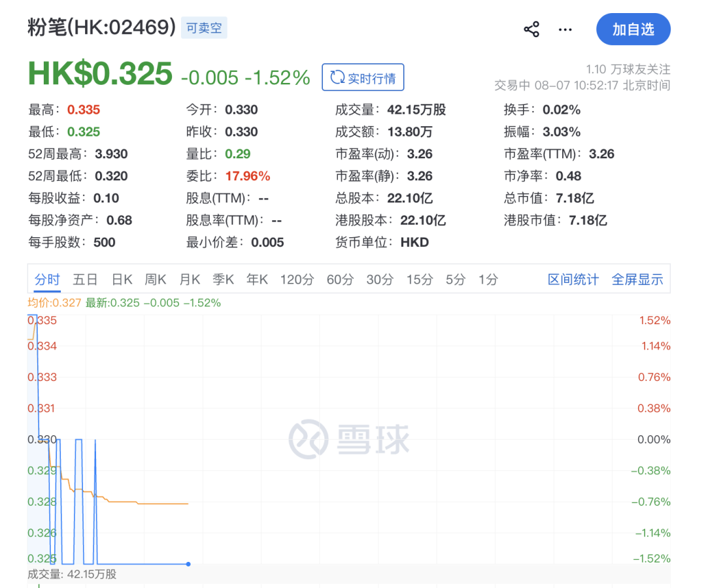Click the 股息(TTM) value --
The width and height of the screenshot is (706, 588).
263,199
